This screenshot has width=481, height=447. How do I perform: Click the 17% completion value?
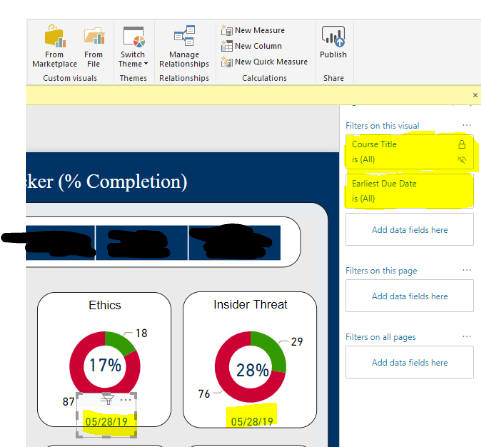click(x=105, y=365)
